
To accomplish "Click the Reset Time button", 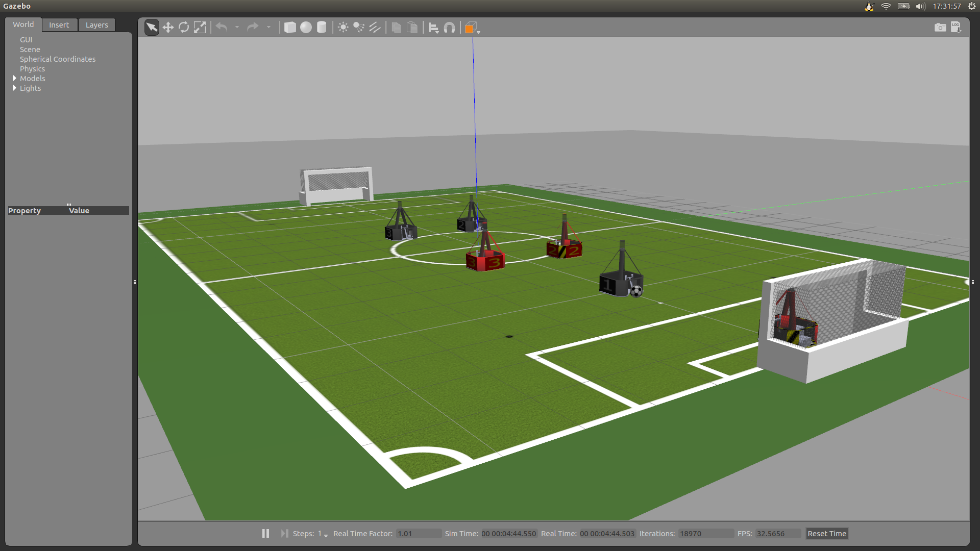I will point(826,533).
